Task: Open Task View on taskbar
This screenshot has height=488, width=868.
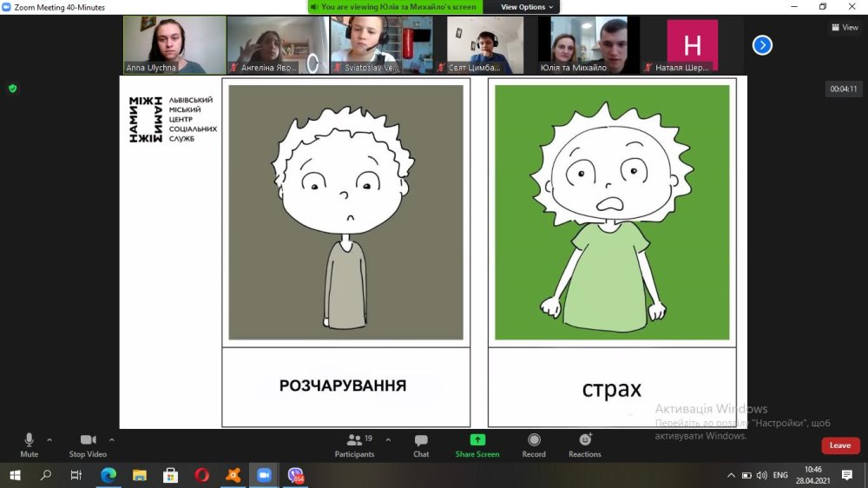Action: click(x=76, y=475)
